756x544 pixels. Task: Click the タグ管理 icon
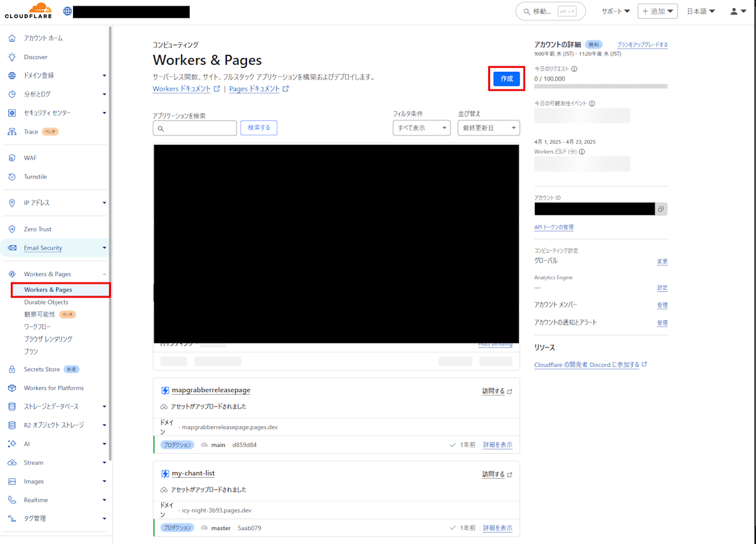(x=12, y=518)
